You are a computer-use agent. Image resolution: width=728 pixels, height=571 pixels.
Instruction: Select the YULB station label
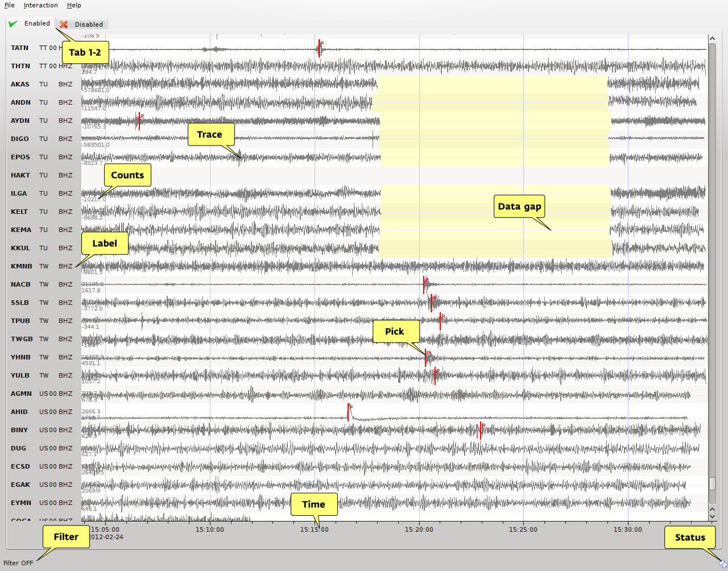pos(20,375)
